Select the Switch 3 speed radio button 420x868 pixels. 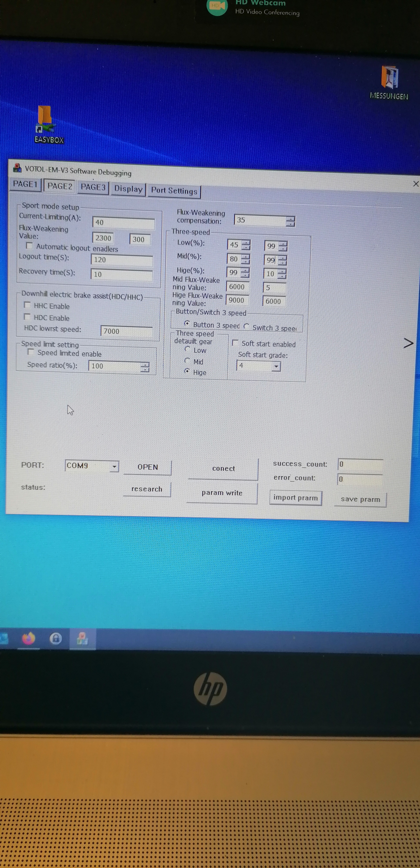tap(246, 327)
